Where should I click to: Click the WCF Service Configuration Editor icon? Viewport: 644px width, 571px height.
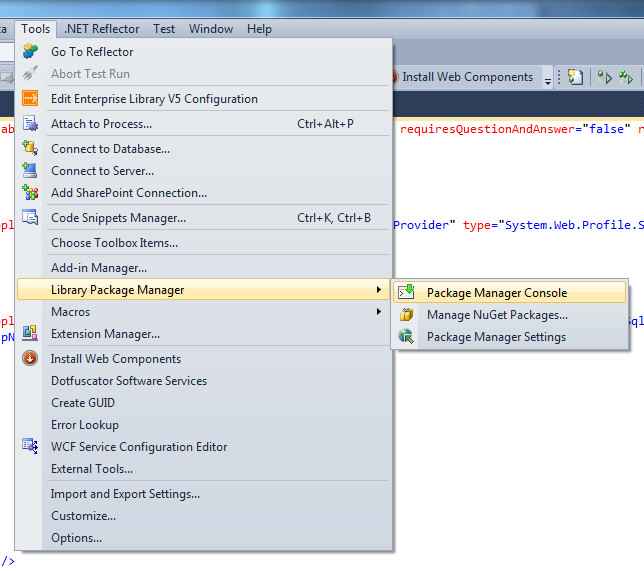tap(30, 446)
